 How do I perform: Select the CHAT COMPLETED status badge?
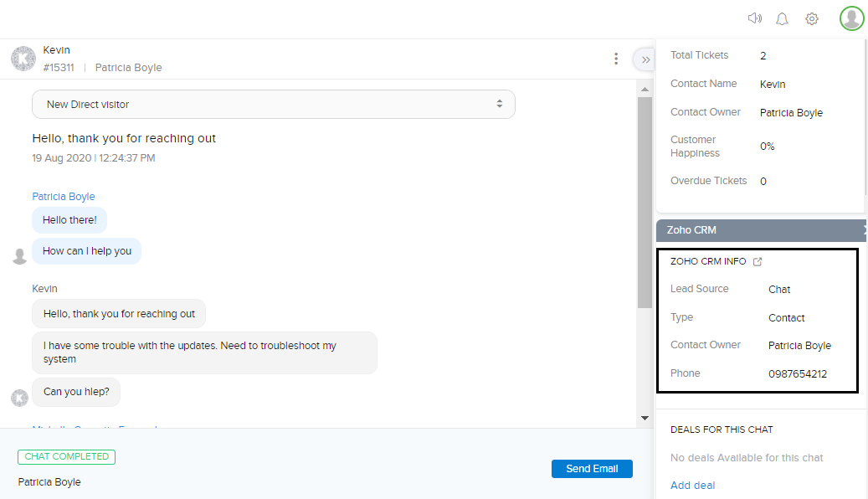(x=66, y=457)
